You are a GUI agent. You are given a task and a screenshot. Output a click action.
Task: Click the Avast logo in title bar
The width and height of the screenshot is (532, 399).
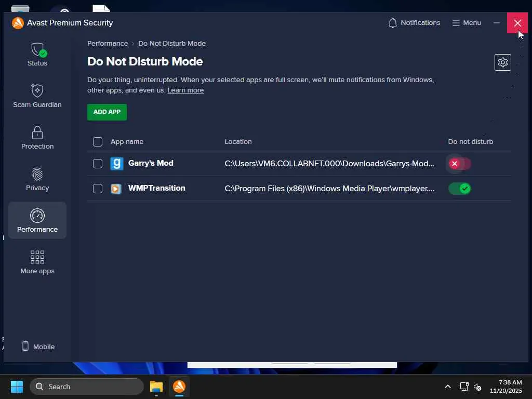pyautogui.click(x=18, y=23)
